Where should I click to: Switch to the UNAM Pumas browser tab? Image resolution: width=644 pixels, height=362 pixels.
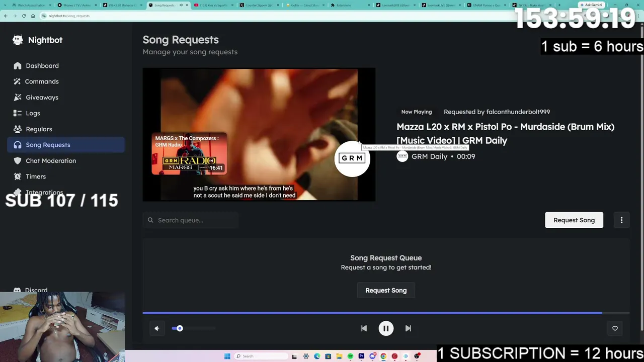pos(487,5)
